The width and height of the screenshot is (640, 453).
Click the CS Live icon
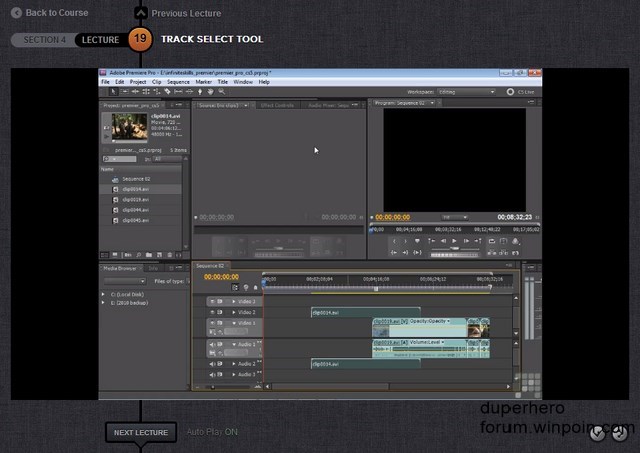coord(510,92)
